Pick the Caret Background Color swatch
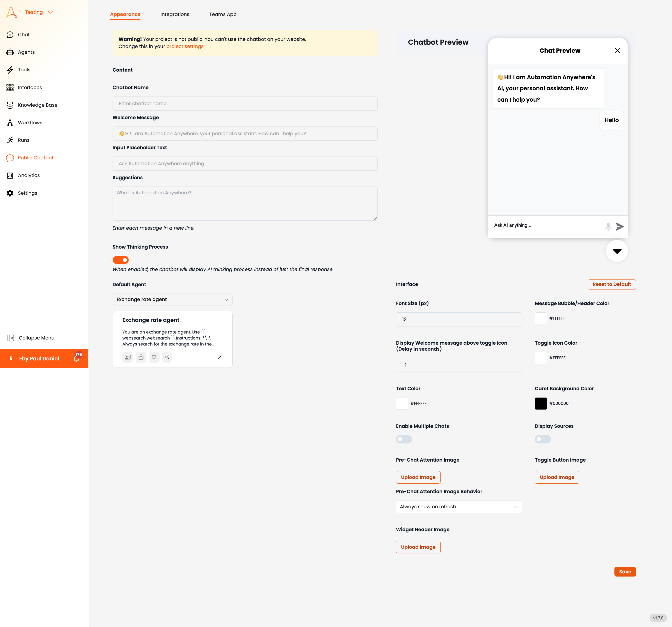 (540, 404)
